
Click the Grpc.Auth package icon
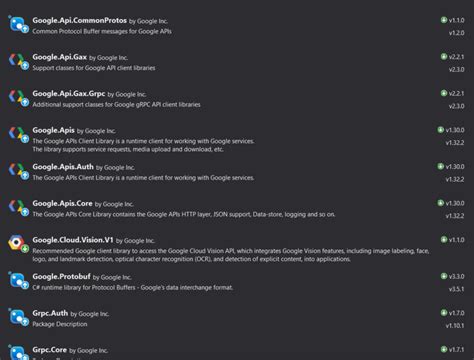click(19, 317)
